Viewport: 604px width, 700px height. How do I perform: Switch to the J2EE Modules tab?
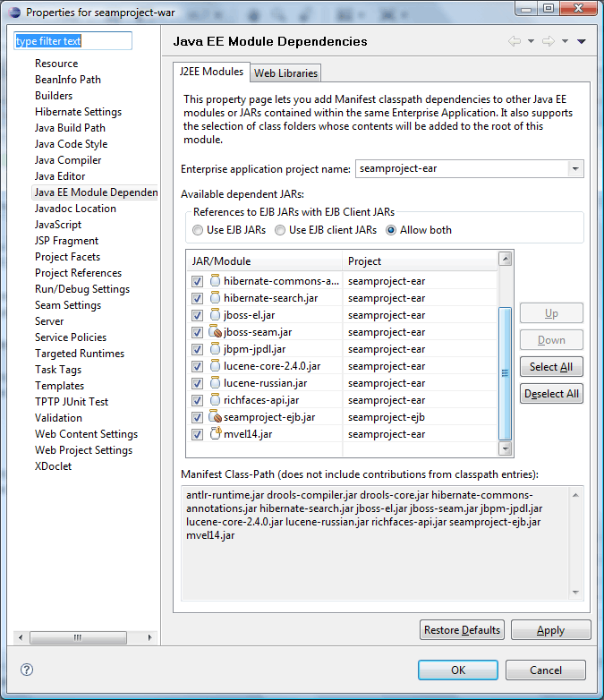(x=211, y=72)
